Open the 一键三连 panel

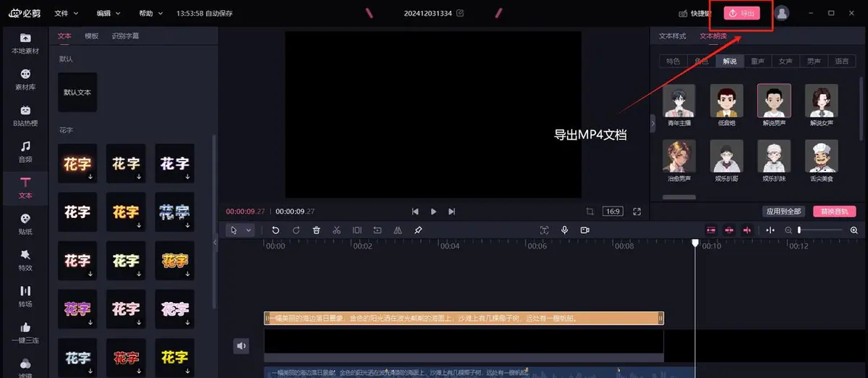click(x=25, y=332)
